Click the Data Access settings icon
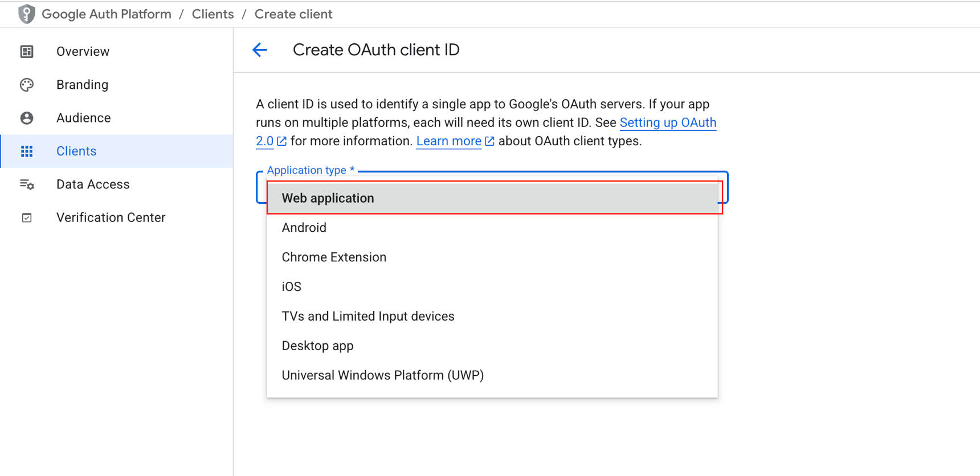The image size is (980, 476). tap(27, 184)
